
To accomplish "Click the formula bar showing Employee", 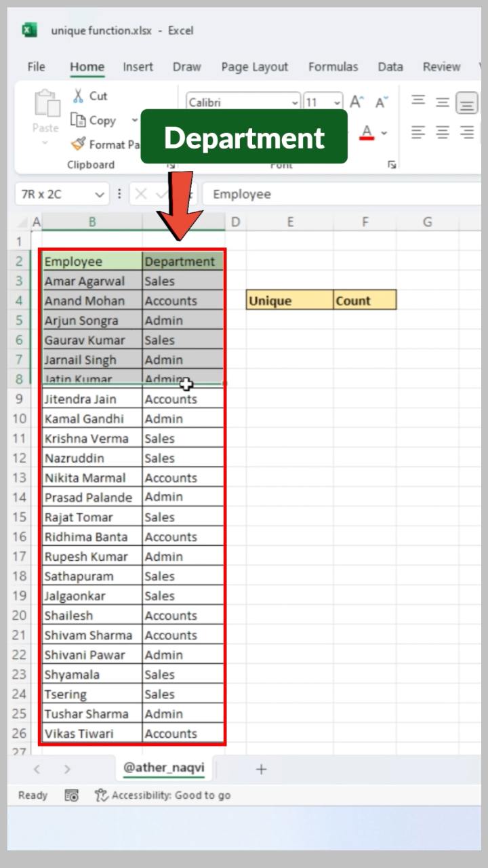I will tap(342, 194).
